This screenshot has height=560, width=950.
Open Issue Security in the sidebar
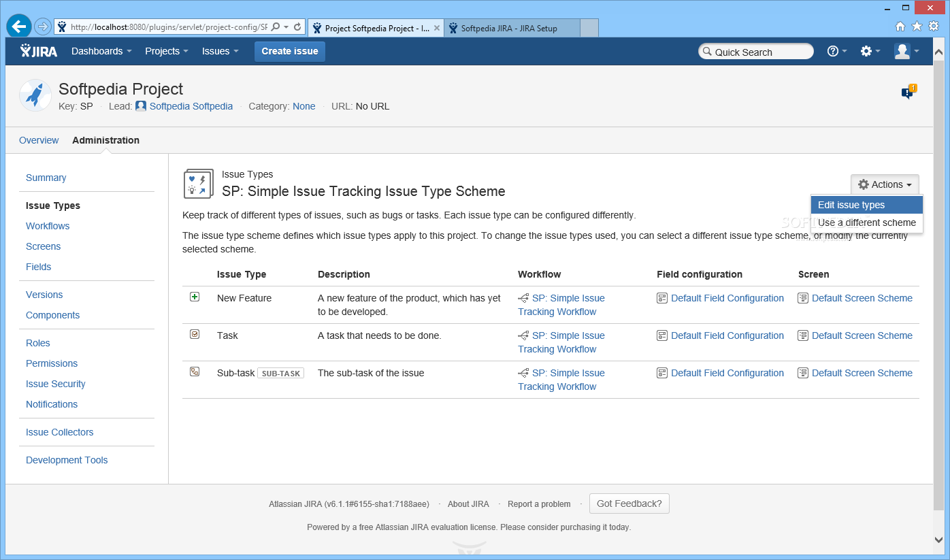coord(56,384)
